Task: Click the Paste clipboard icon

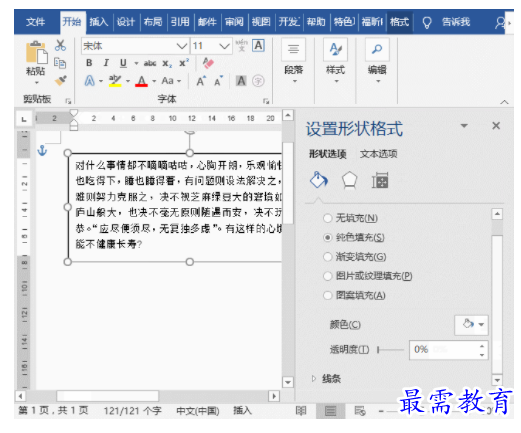Action: point(36,53)
